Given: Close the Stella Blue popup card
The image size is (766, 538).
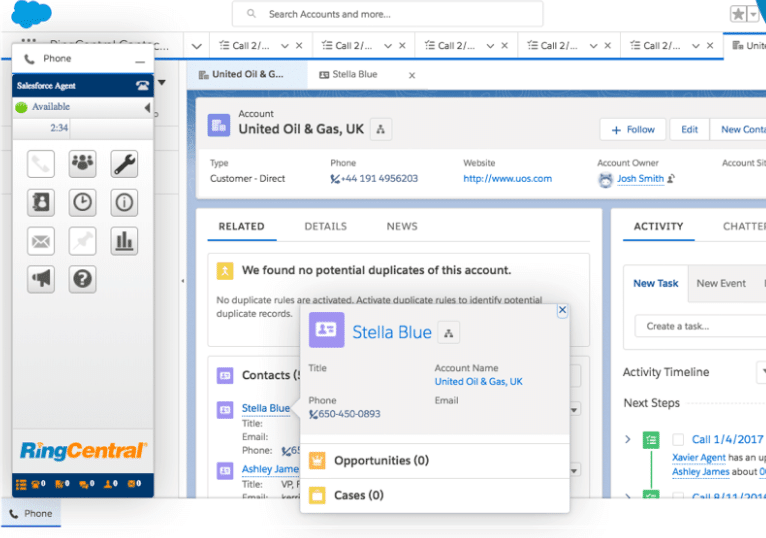Looking at the screenshot, I should click(562, 310).
